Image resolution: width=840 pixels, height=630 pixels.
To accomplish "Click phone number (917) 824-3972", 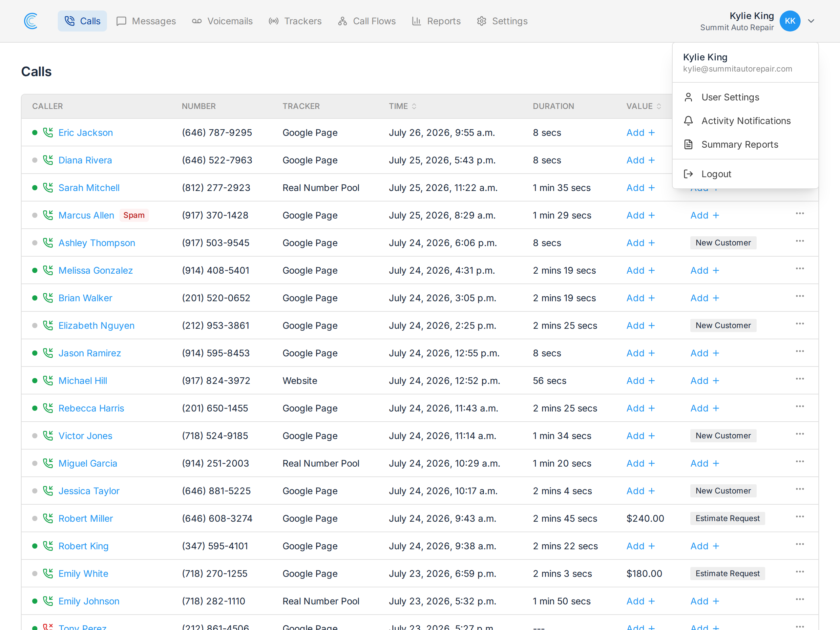I will 216,381.
